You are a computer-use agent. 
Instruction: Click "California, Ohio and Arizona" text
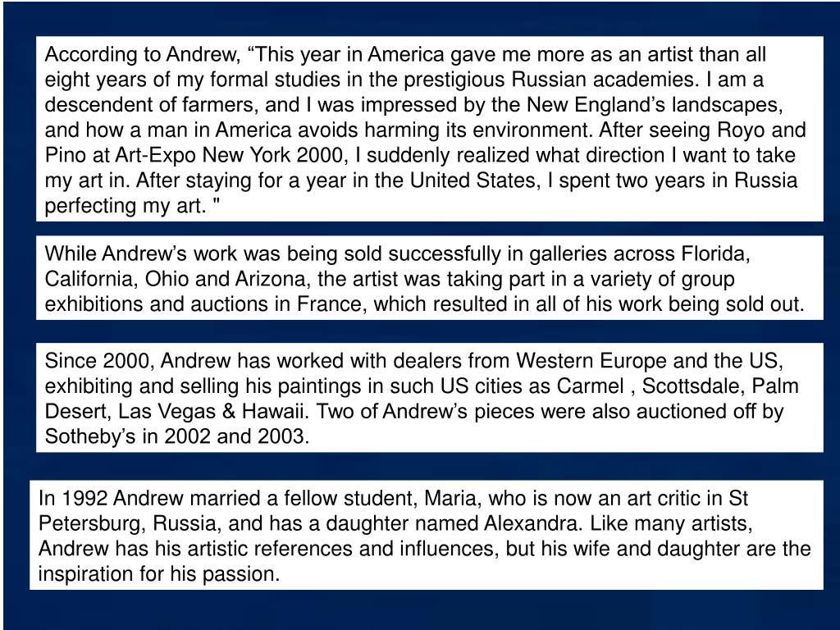click(176, 279)
